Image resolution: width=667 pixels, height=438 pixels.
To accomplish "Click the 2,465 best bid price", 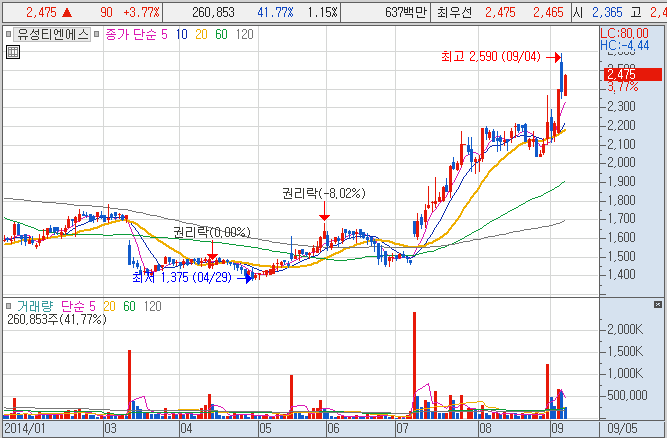I will 548,12.
